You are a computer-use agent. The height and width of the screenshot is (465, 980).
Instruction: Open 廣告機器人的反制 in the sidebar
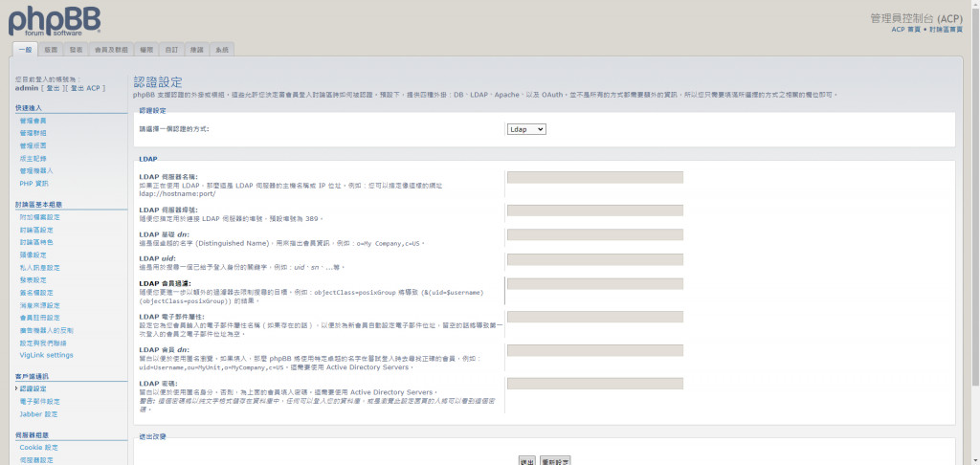tap(47, 330)
